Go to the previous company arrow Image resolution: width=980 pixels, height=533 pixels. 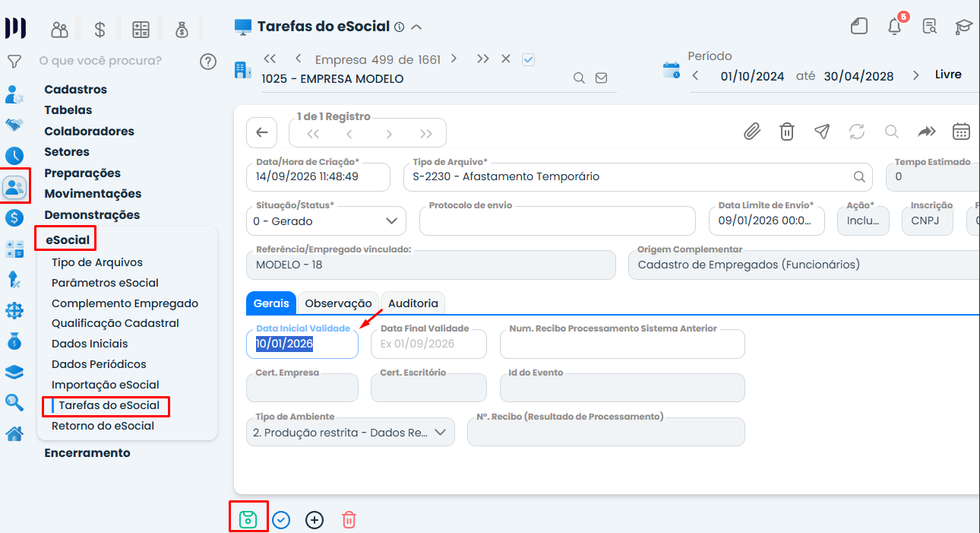[x=298, y=59]
